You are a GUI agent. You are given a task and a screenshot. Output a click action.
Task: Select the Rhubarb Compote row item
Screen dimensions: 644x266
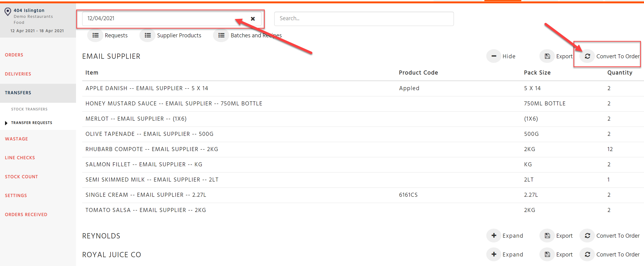pos(152,149)
